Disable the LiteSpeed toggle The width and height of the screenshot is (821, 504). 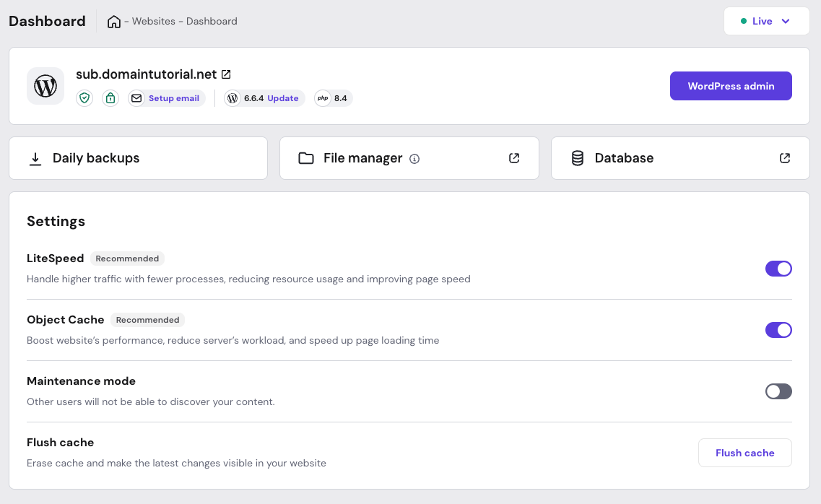(x=778, y=269)
